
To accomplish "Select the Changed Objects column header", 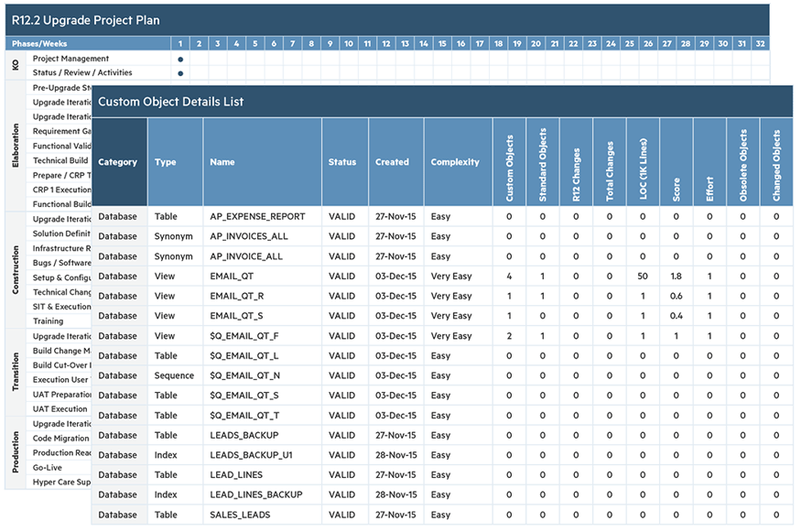I will click(x=776, y=162).
